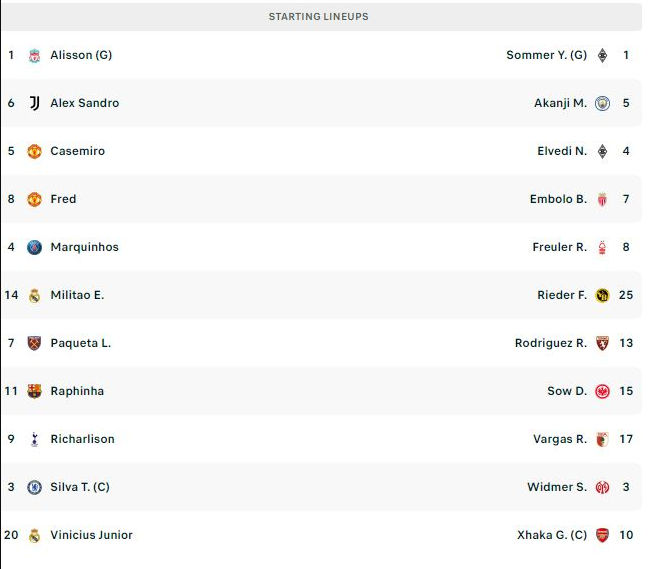Click the Arsenal crest beside Xhaka G.
The height and width of the screenshot is (569, 648).
[602, 535]
